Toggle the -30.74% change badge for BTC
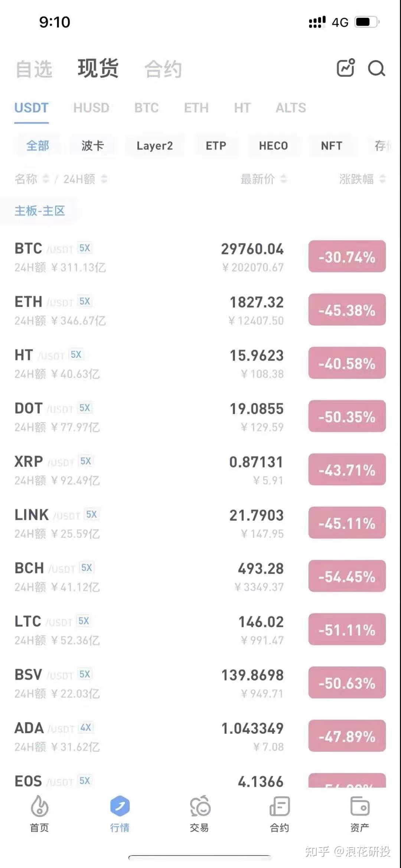 coord(347,257)
